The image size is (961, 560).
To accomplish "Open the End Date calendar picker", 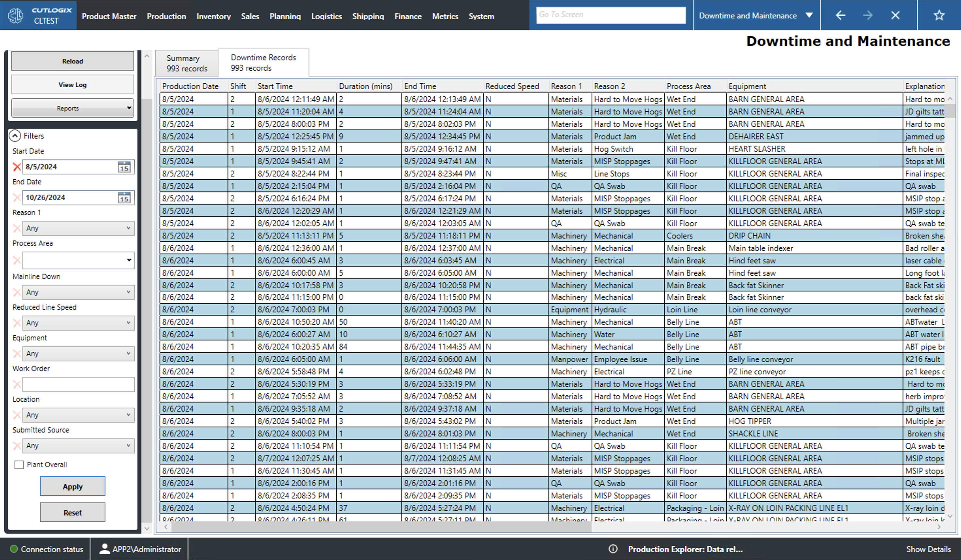I will point(124,197).
